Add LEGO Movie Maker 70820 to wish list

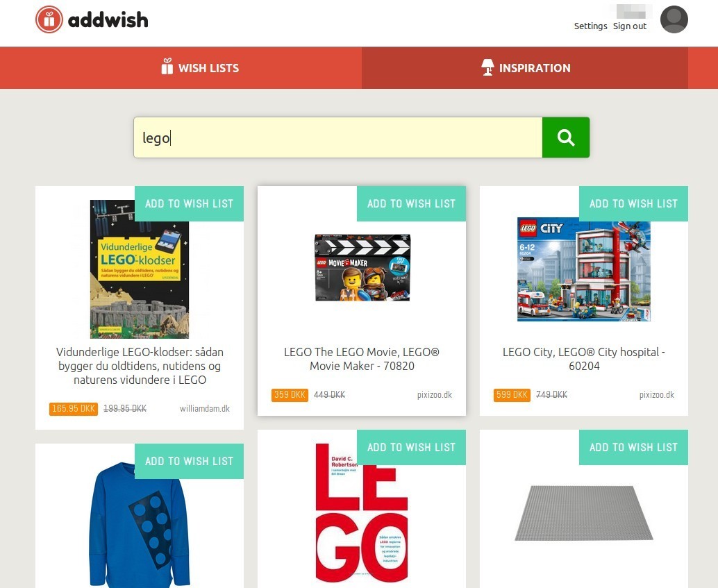pyautogui.click(x=411, y=204)
